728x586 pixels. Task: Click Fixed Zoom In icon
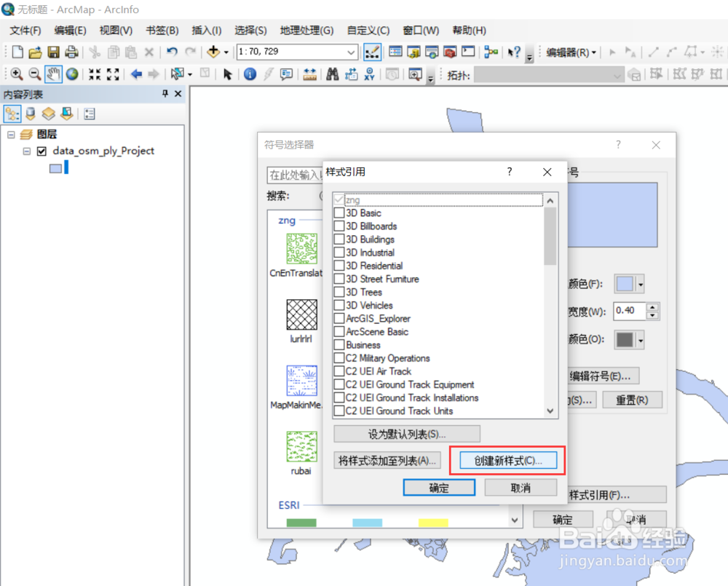[x=95, y=74]
